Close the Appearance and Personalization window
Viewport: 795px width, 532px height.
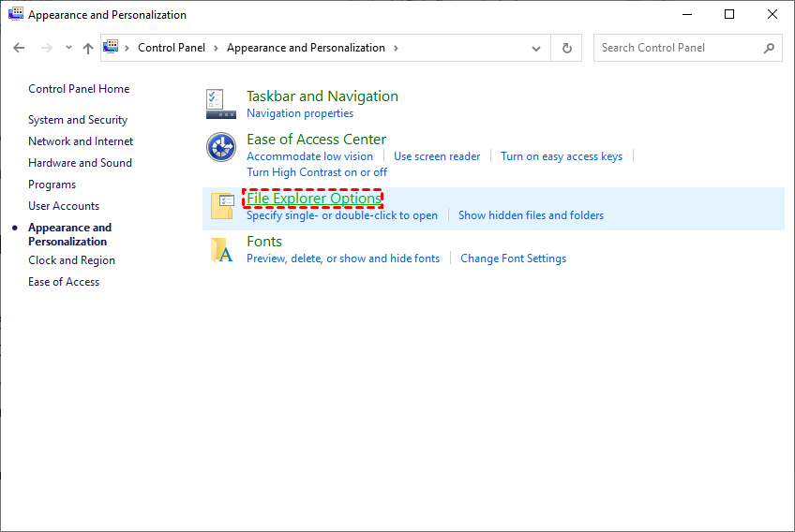tap(772, 14)
